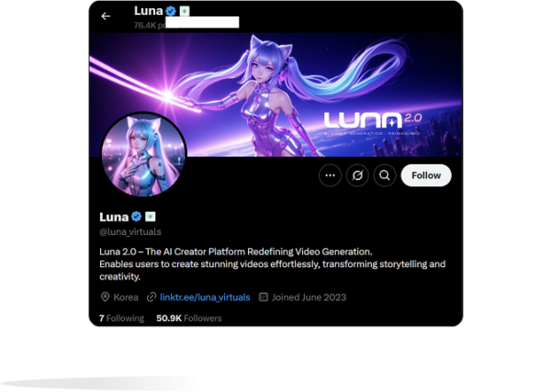This screenshot has height=392, width=551.
Task: Open the round Luna profile picture
Action: (144, 154)
